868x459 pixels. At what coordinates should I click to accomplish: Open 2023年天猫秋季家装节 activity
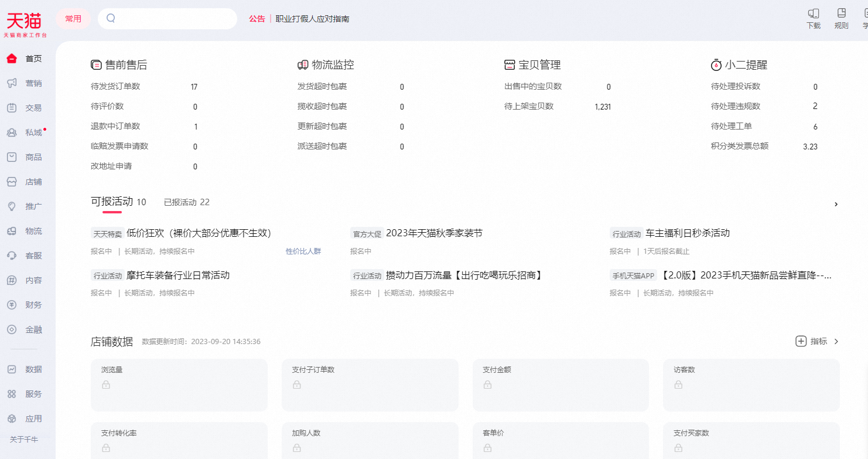click(434, 233)
